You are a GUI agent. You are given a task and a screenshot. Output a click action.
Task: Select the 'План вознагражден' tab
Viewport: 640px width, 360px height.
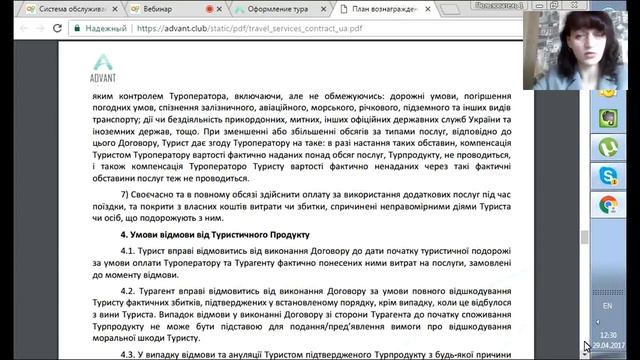386,9
